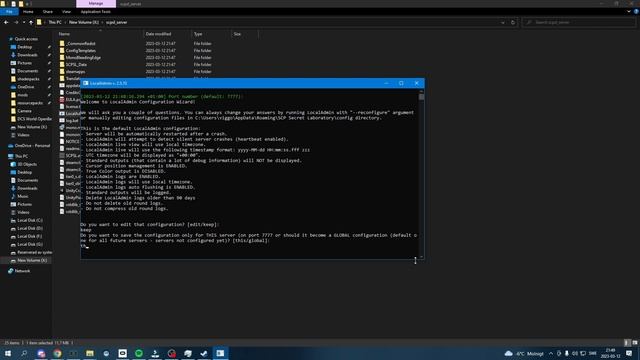Select the steamapps folder
640x360 pixels.
[x=75, y=71]
